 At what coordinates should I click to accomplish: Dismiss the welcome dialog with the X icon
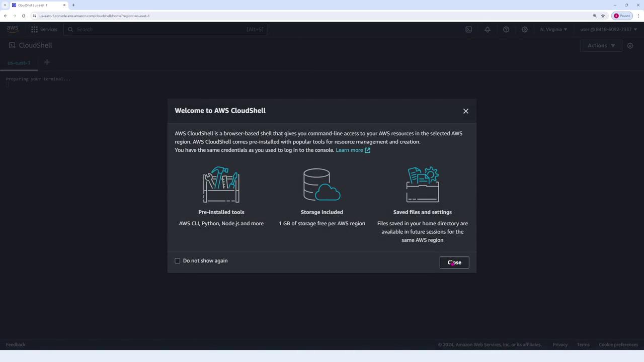(465, 111)
